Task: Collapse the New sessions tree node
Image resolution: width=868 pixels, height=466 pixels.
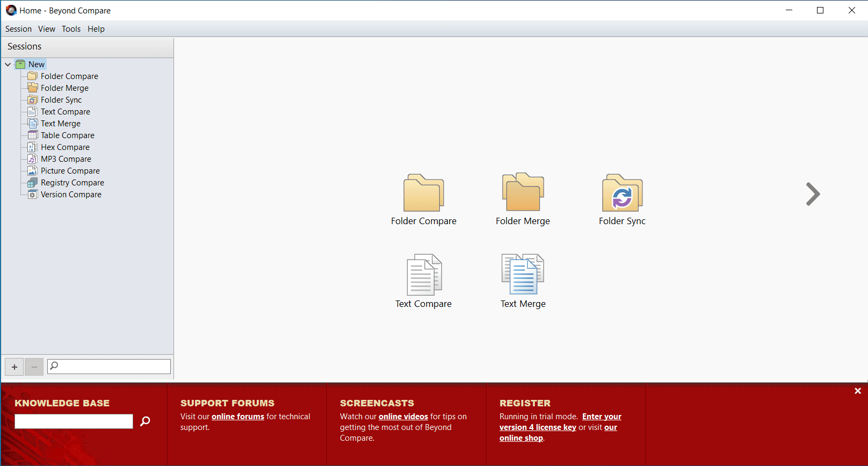Action: [x=8, y=64]
